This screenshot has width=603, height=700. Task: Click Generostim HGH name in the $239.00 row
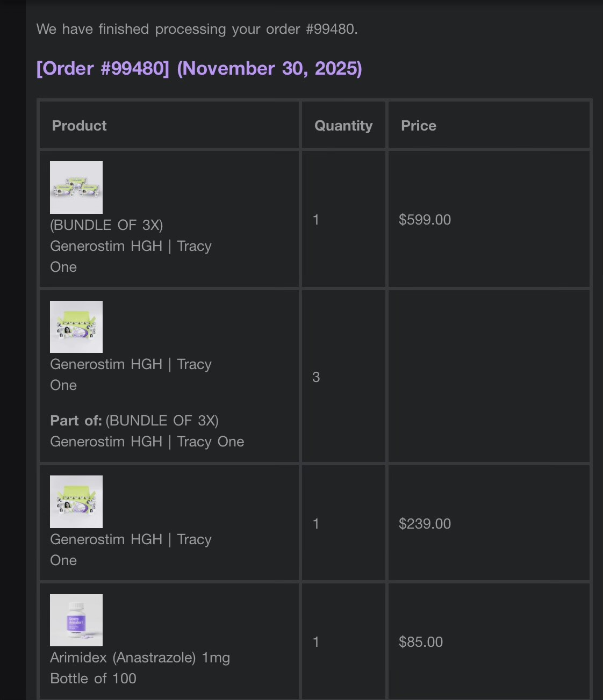131,540
